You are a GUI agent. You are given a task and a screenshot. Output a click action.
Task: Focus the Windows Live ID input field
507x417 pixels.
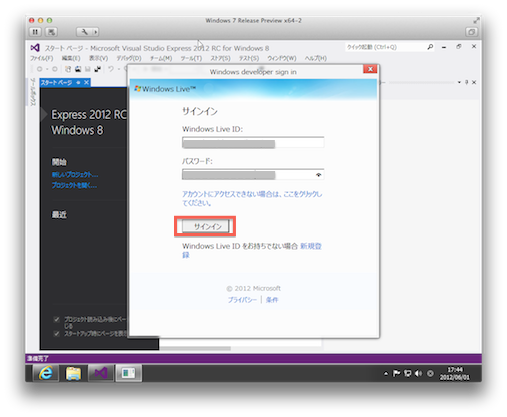[253, 142]
